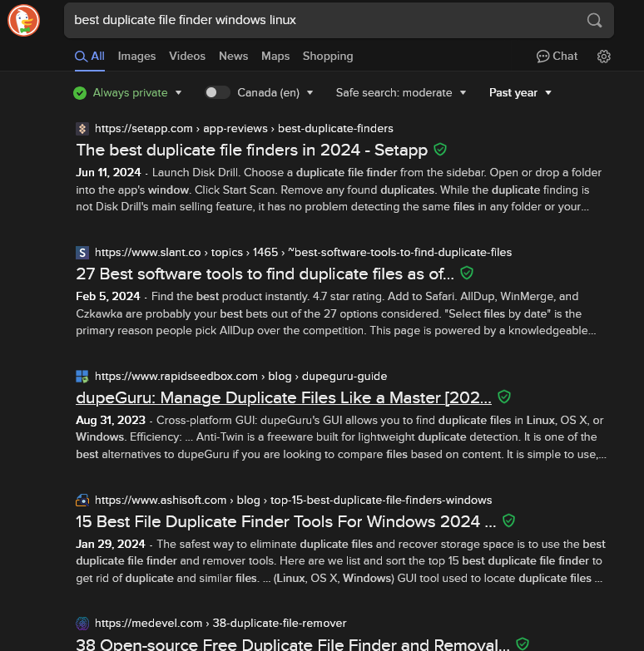The width and height of the screenshot is (644, 651).
Task: Open the medevel.com favicon
Action: (82, 624)
